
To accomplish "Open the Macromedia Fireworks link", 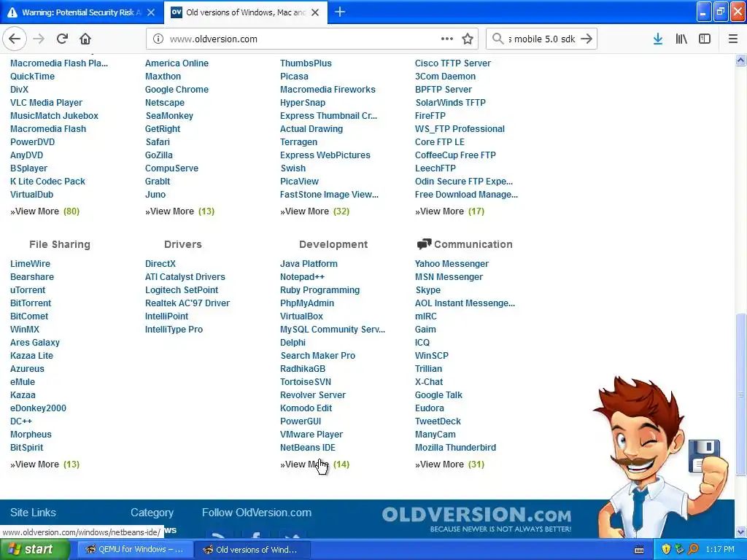I will 328,90.
